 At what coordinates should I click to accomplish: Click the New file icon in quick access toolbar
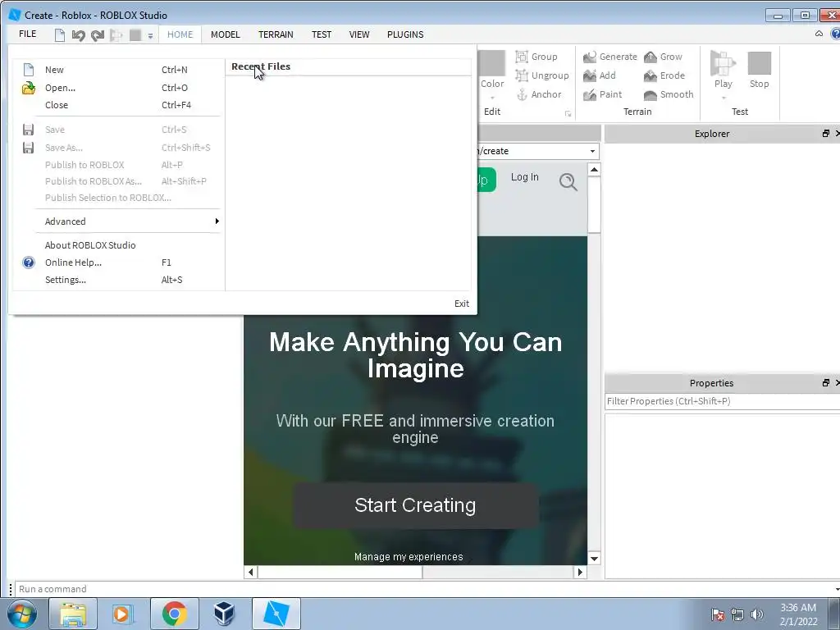tap(59, 34)
